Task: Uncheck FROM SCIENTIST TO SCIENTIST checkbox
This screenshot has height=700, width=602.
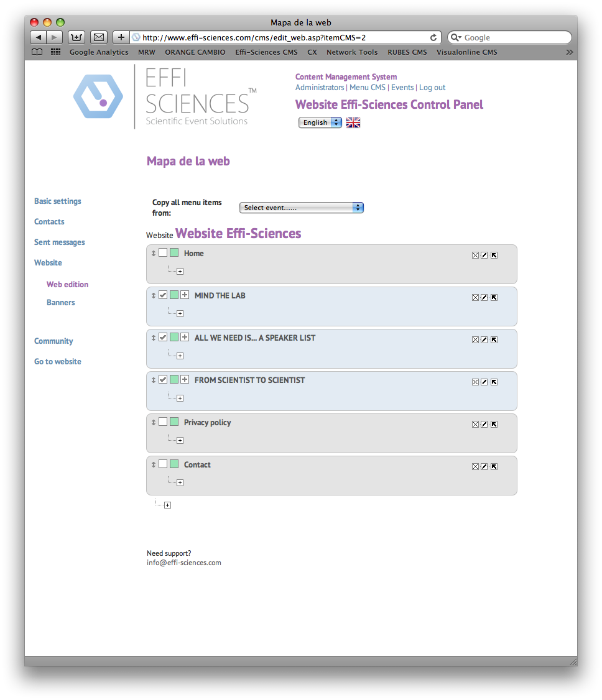Action: [x=163, y=379]
